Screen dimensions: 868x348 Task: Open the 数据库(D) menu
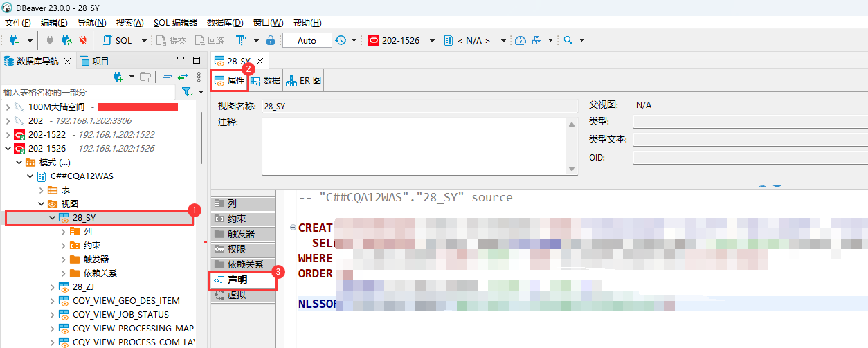(225, 23)
